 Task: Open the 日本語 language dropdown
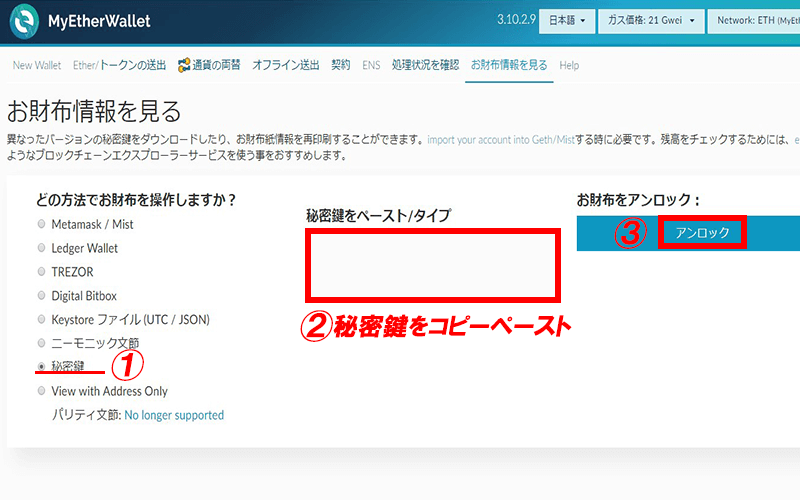[567, 21]
